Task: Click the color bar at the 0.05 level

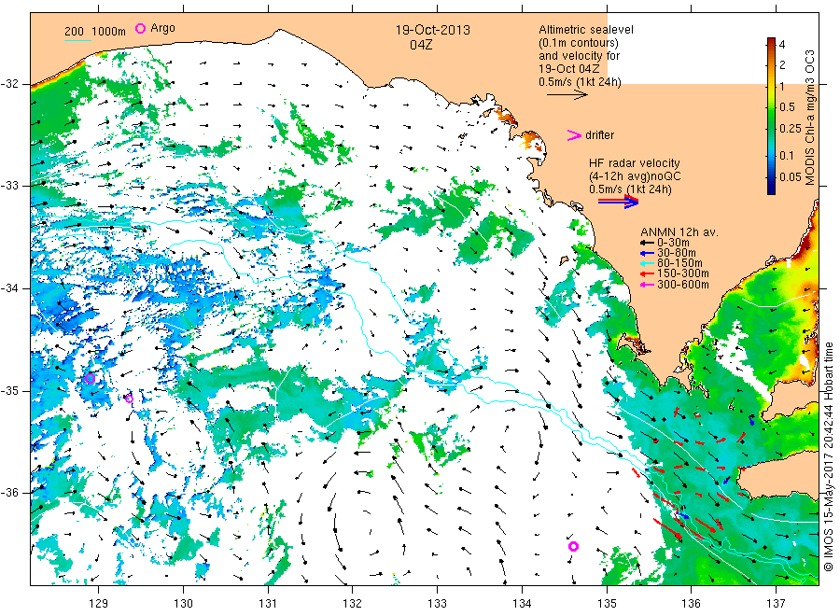Action: coord(771,176)
